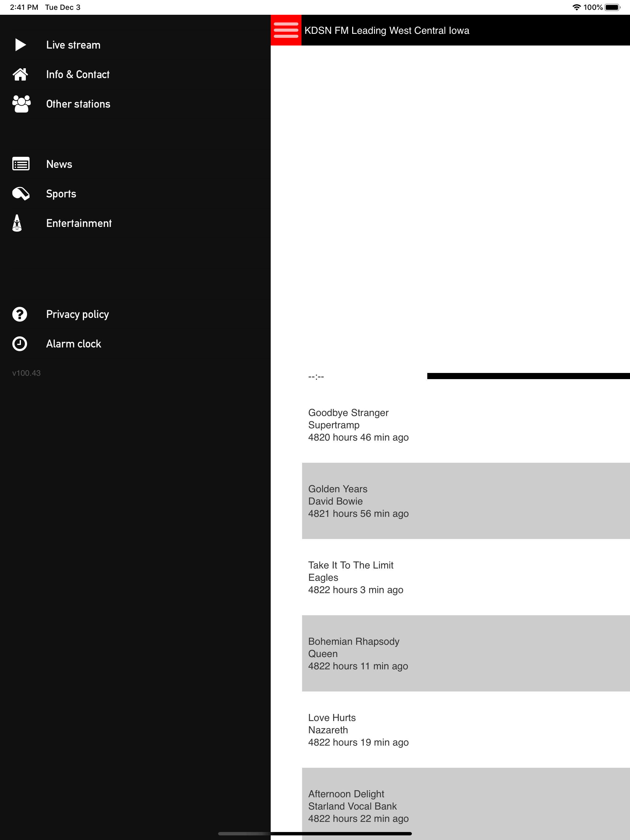630x840 pixels.
Task: Tap the Live stream play icon
Action: [21, 45]
